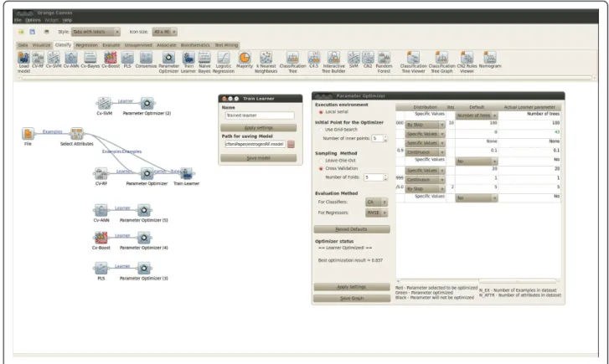The width and height of the screenshot is (609, 364).
Task: Select the CV-Boost toolbar widget
Action: (111, 58)
